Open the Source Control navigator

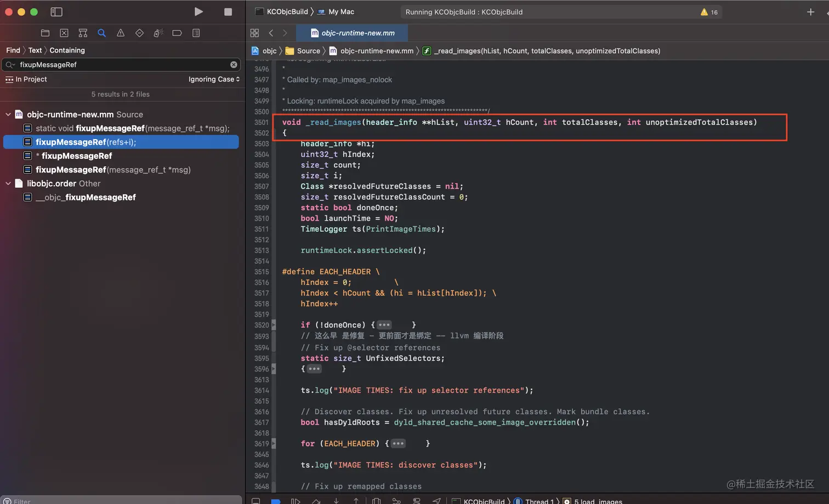coord(64,33)
